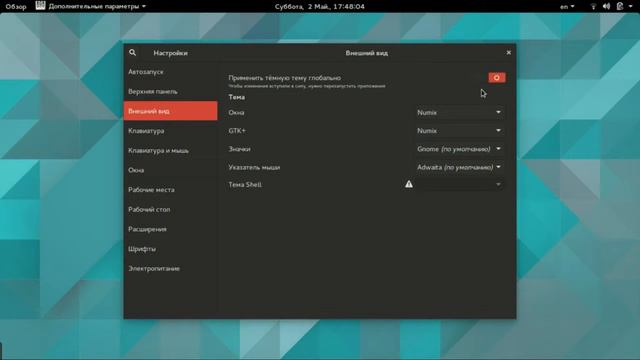Expand the Дополнительные параметры application menu

coord(97,6)
